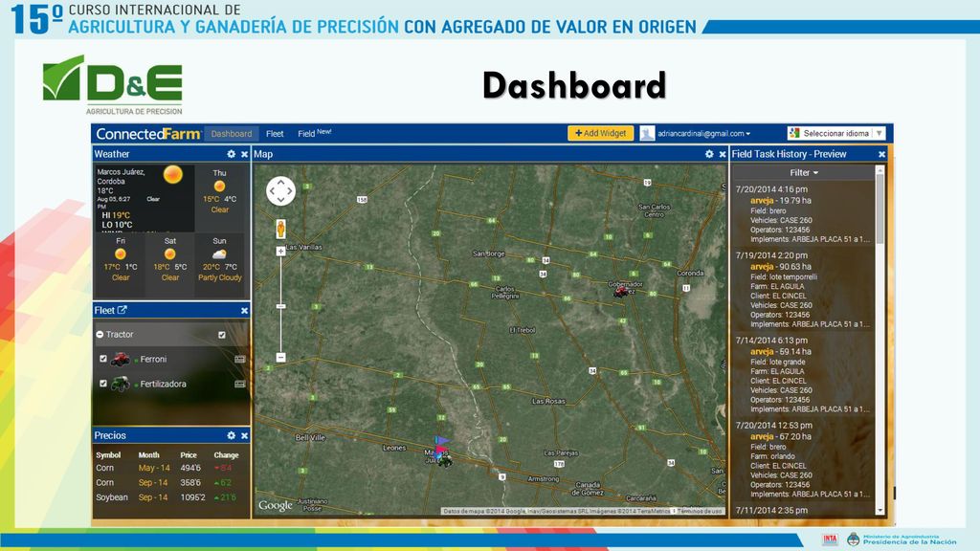Toggle the Tractor group checkbox
Image resolution: width=980 pixels, height=551 pixels.
222,335
